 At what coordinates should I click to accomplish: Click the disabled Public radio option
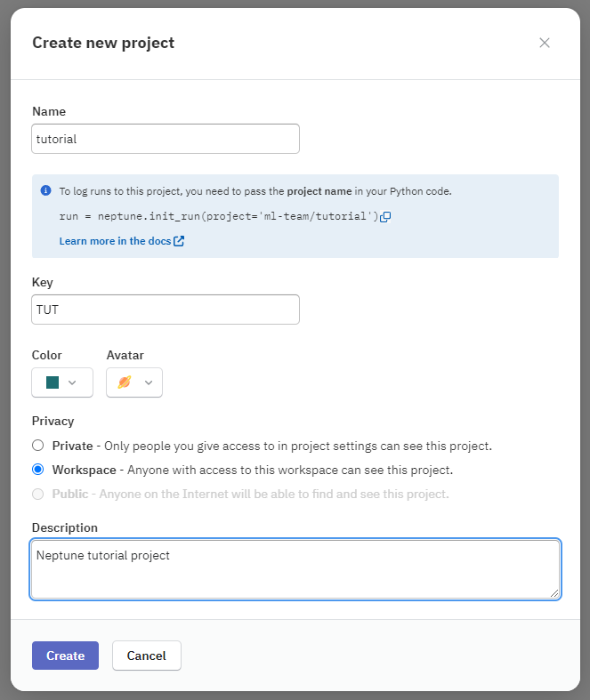click(x=37, y=494)
